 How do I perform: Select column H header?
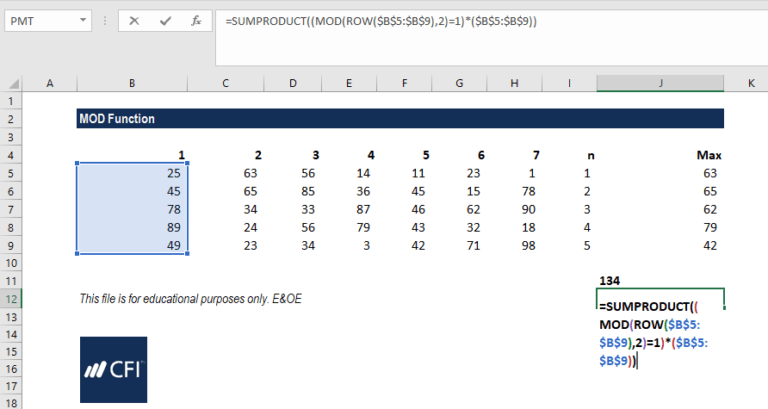pos(514,84)
